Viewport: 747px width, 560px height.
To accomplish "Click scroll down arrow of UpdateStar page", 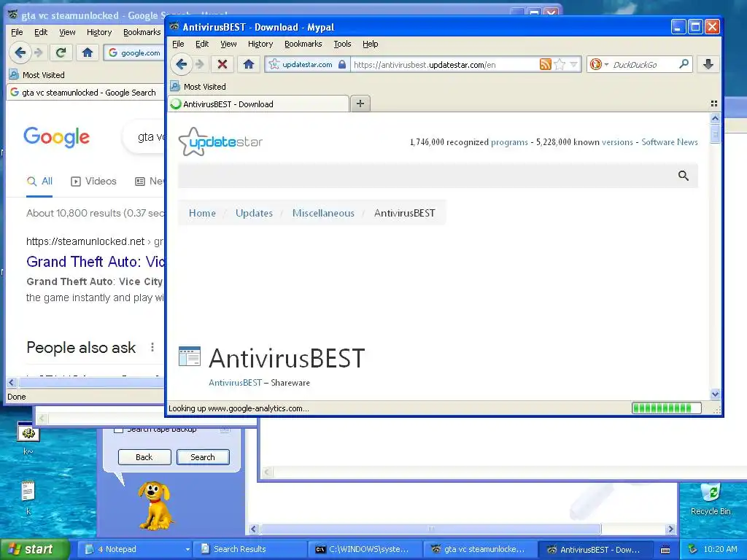I will tap(715, 394).
